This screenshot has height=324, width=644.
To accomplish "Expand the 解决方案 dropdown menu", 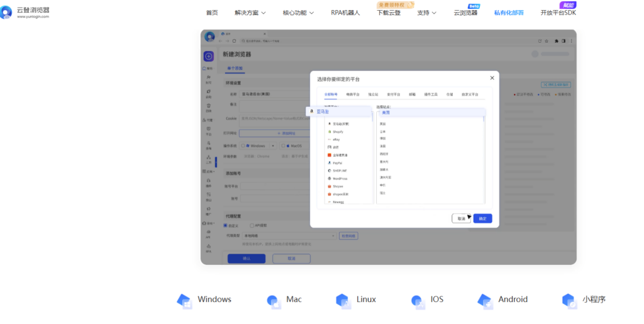I will pyautogui.click(x=250, y=13).
